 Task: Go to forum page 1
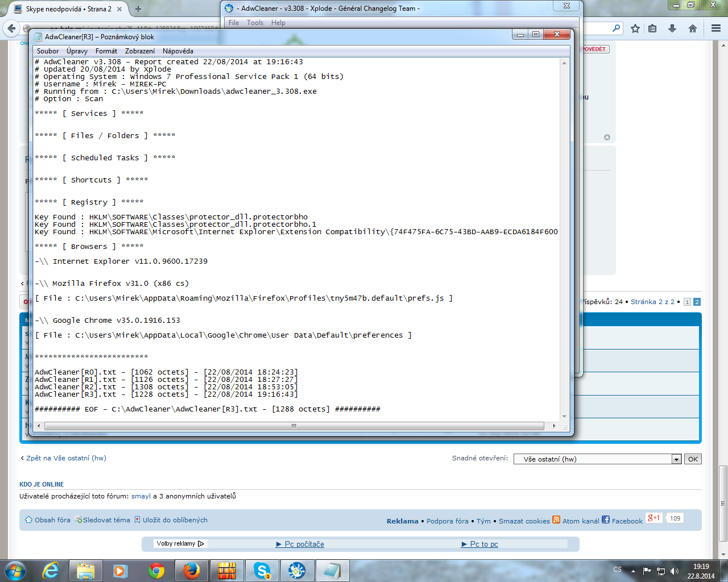click(x=687, y=302)
